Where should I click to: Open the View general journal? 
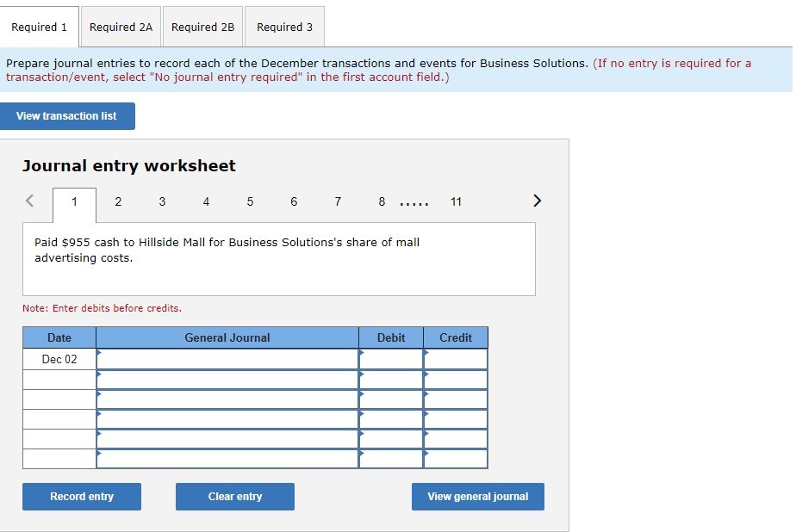pos(477,497)
